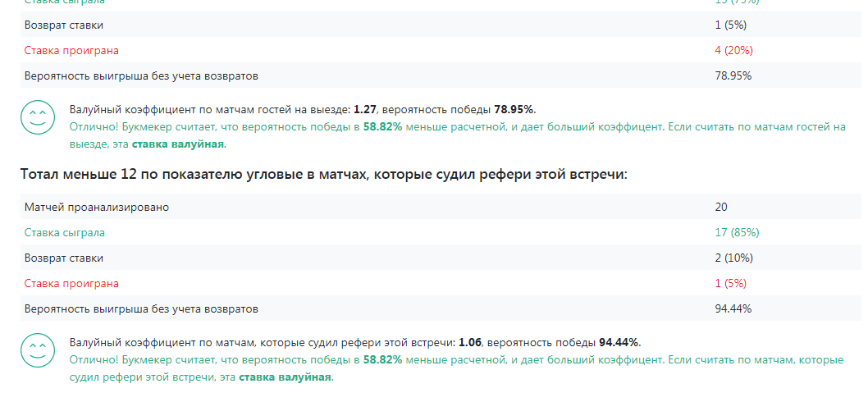Click the bold "1.27" value coefficient
Screen dimensions: 868x402
pyautogui.click(x=364, y=109)
